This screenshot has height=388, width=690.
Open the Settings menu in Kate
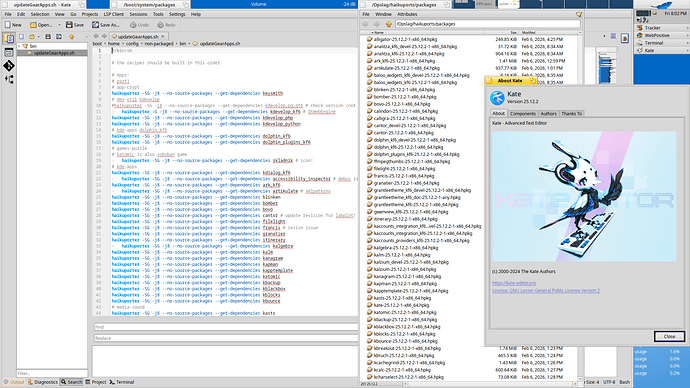[x=177, y=14]
